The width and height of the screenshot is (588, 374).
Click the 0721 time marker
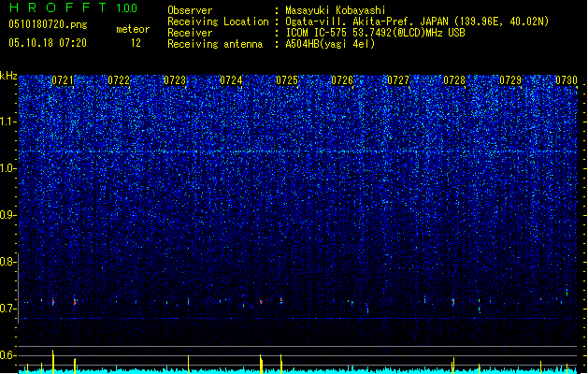(x=63, y=80)
